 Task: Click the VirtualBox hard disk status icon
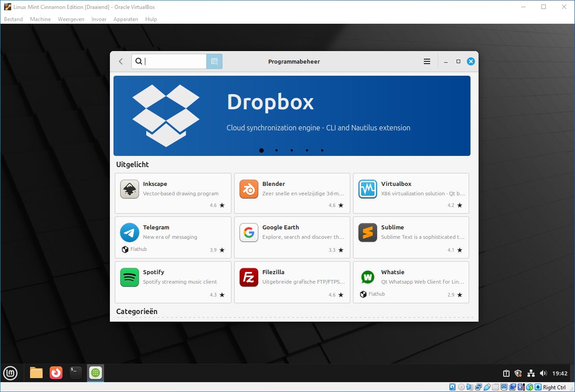(x=452, y=387)
